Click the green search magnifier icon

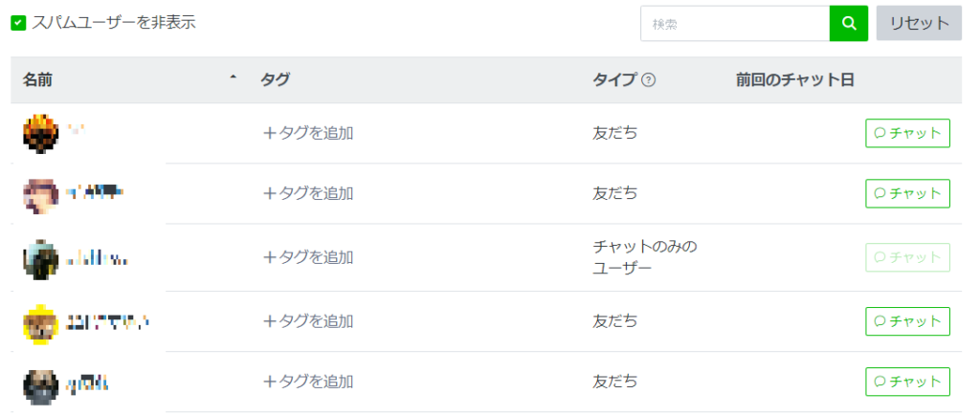[x=849, y=24]
